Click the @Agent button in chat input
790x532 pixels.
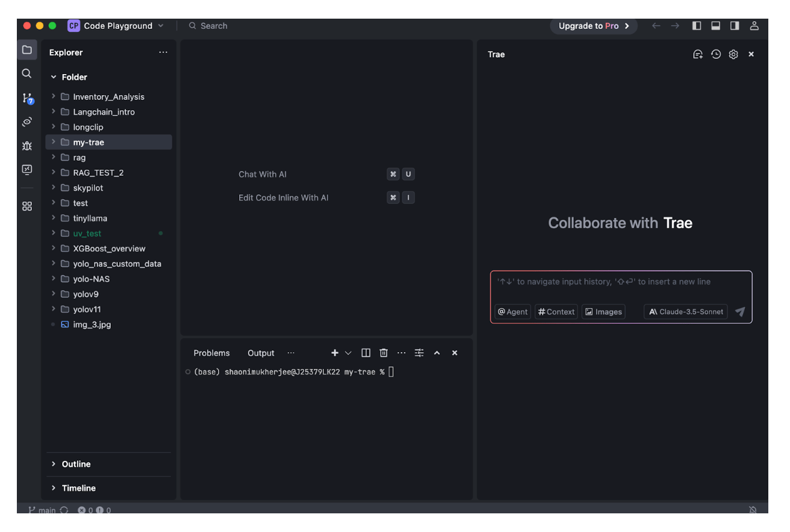(x=512, y=312)
